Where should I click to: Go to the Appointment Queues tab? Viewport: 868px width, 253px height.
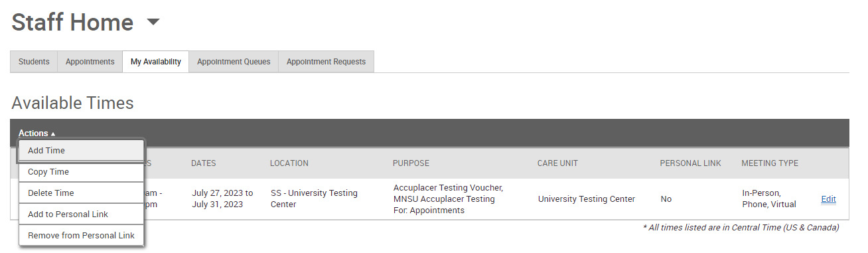click(x=234, y=62)
